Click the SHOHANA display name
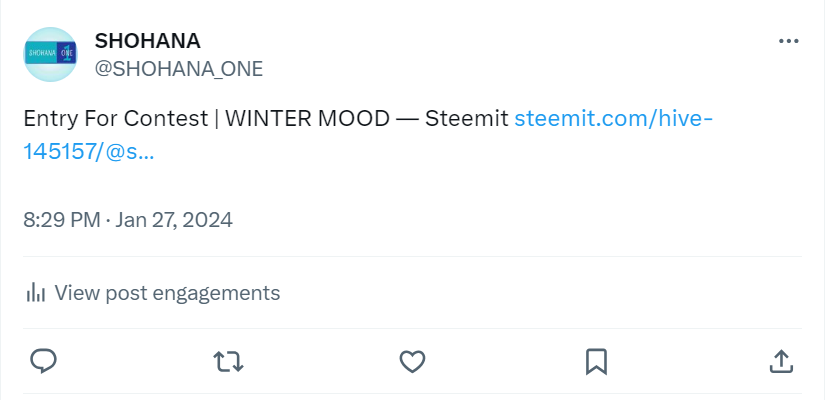Image resolution: width=825 pixels, height=400 pixels. pos(147,41)
